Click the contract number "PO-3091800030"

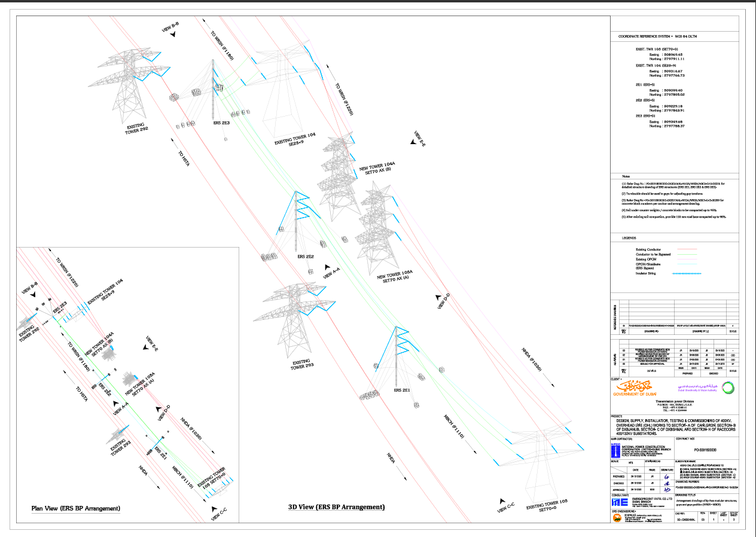click(706, 448)
